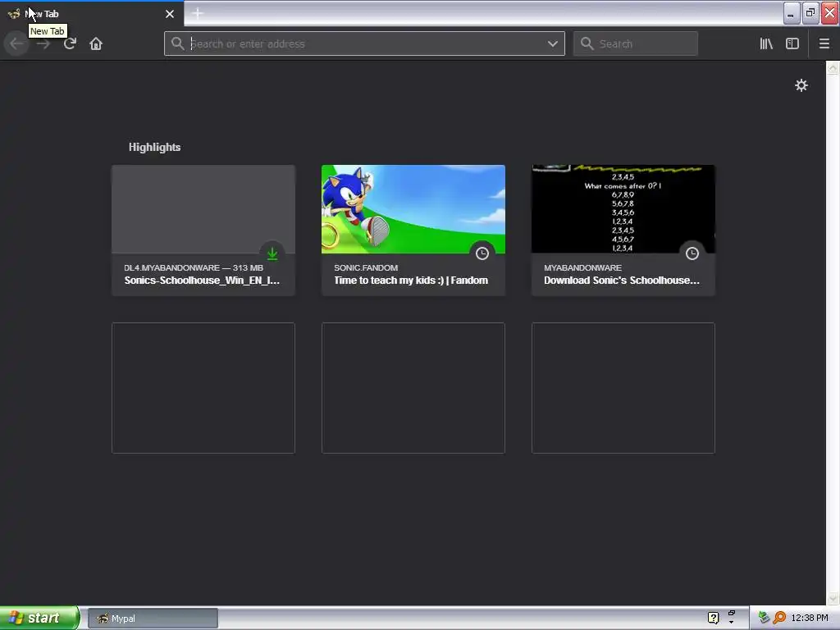Select the New Tab tab
840x630 pixels.
tap(91, 14)
